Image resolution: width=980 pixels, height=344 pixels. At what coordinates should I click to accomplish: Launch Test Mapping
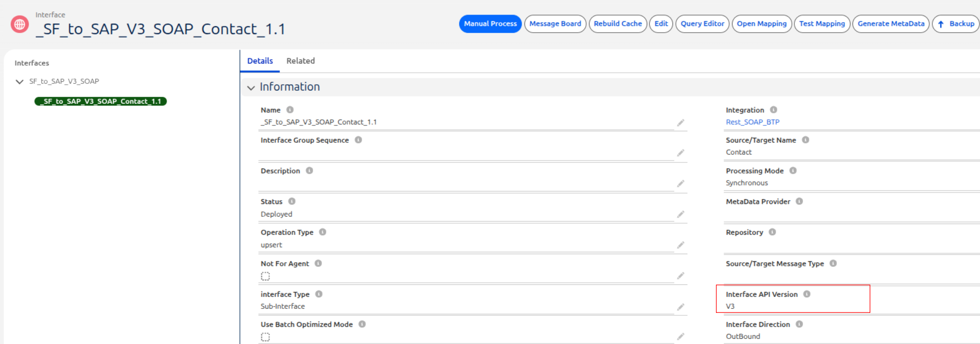point(822,24)
